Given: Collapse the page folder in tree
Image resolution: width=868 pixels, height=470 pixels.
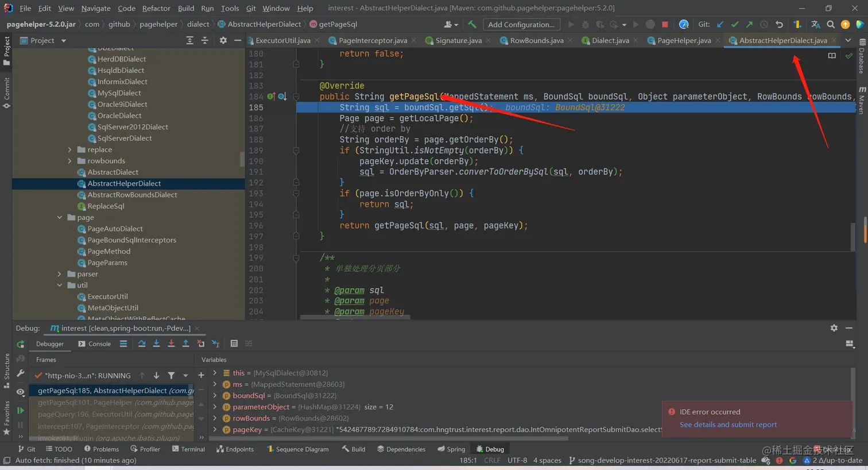Looking at the screenshot, I should click(60, 217).
